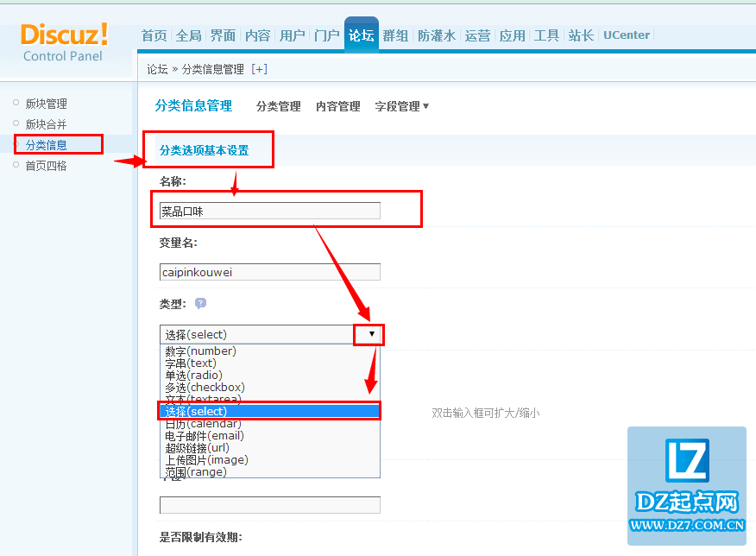Choose 范围(range) from the type list
The height and width of the screenshot is (556, 756).
pyautogui.click(x=269, y=471)
